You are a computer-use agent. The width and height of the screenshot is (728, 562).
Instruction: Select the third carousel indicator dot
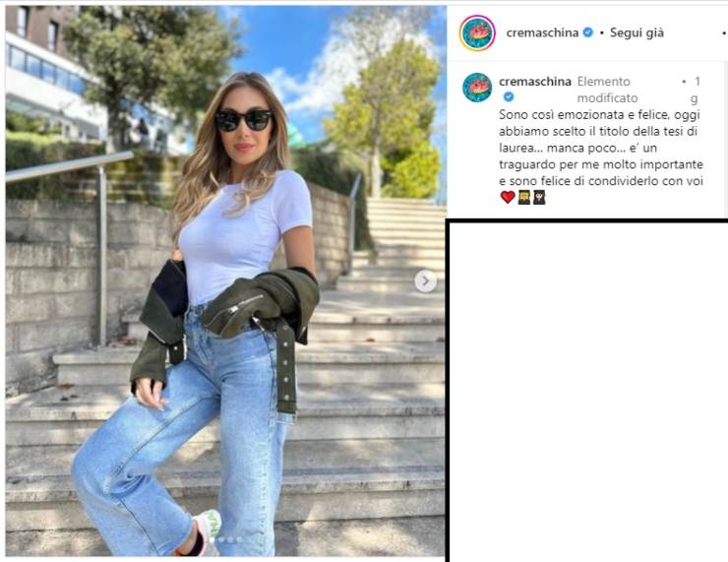pos(230,539)
